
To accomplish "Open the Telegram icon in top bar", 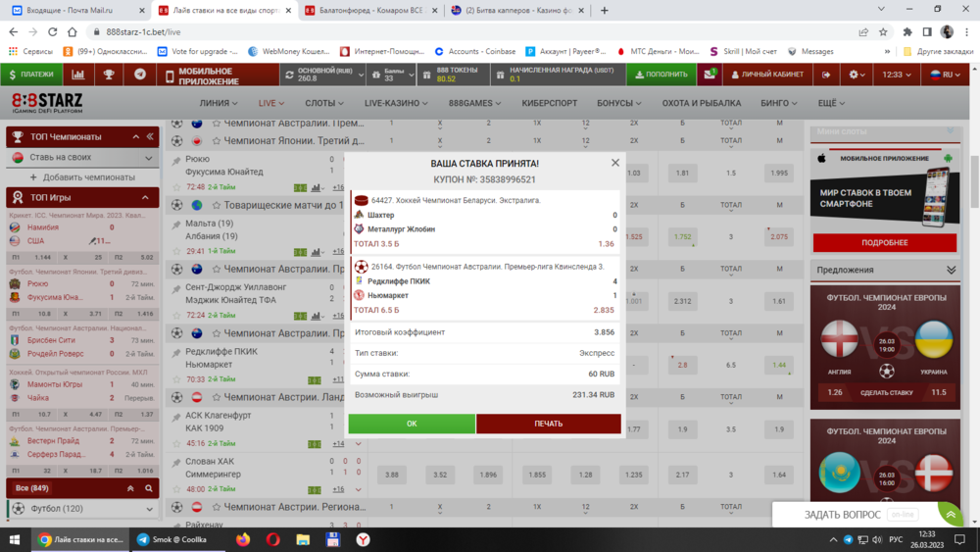I will (x=140, y=75).
